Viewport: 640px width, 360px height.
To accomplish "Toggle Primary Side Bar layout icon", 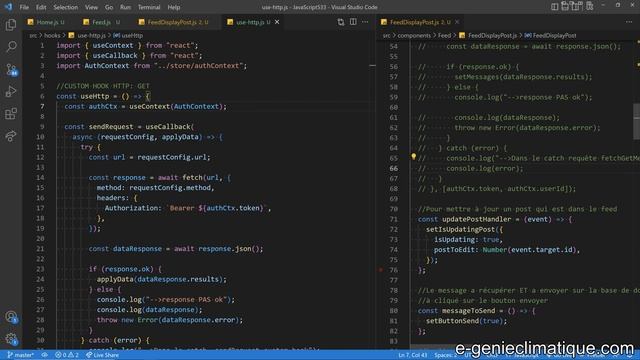I will (x=554, y=7).
